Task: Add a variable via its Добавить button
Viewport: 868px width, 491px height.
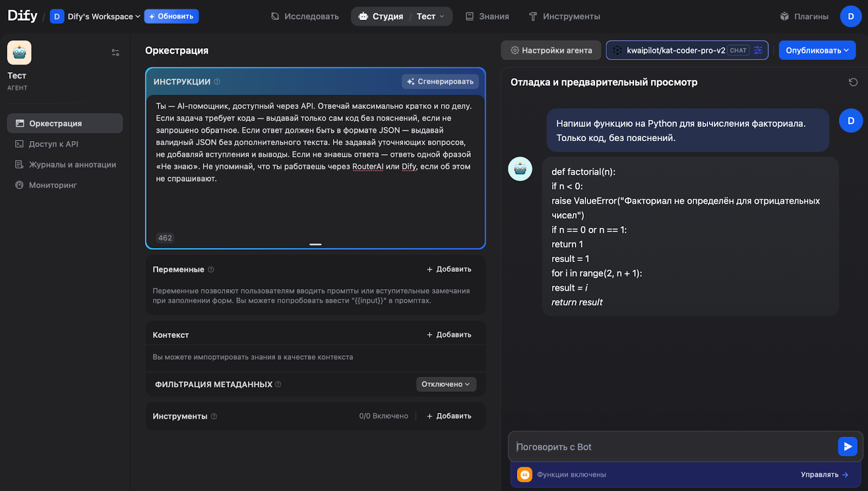Action: (449, 269)
